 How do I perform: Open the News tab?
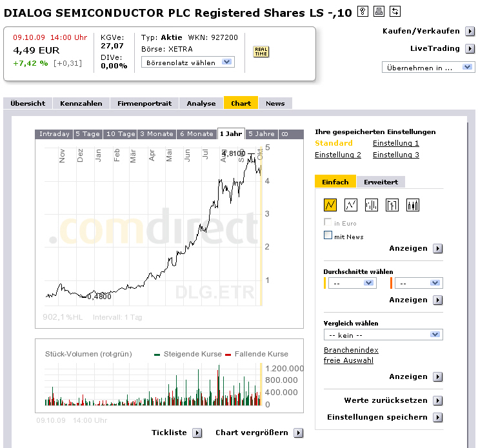(x=275, y=103)
